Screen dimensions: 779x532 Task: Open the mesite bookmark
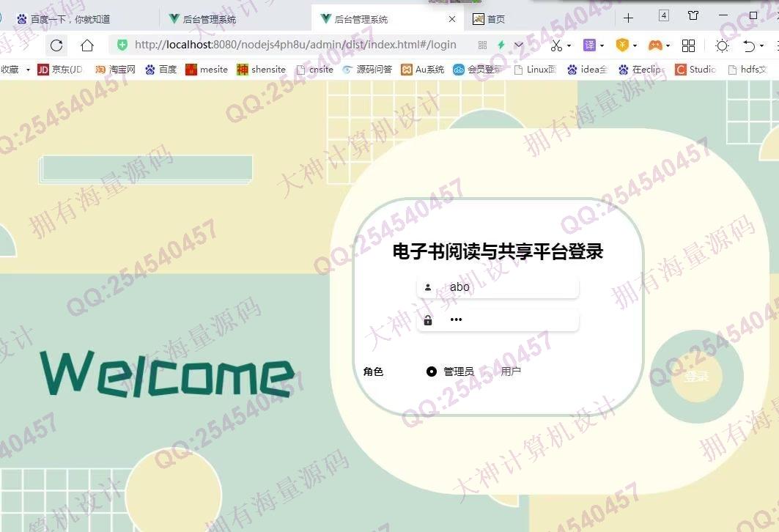coord(207,70)
